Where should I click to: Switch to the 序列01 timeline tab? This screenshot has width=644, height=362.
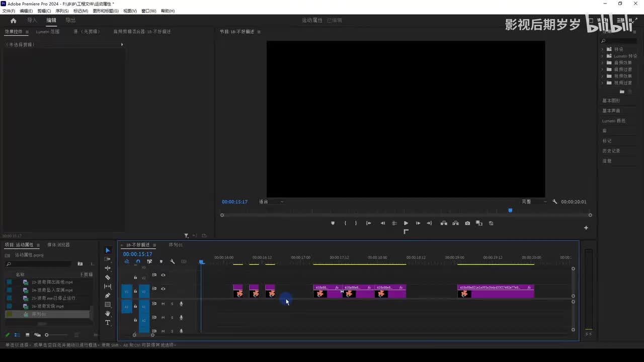[176, 245]
